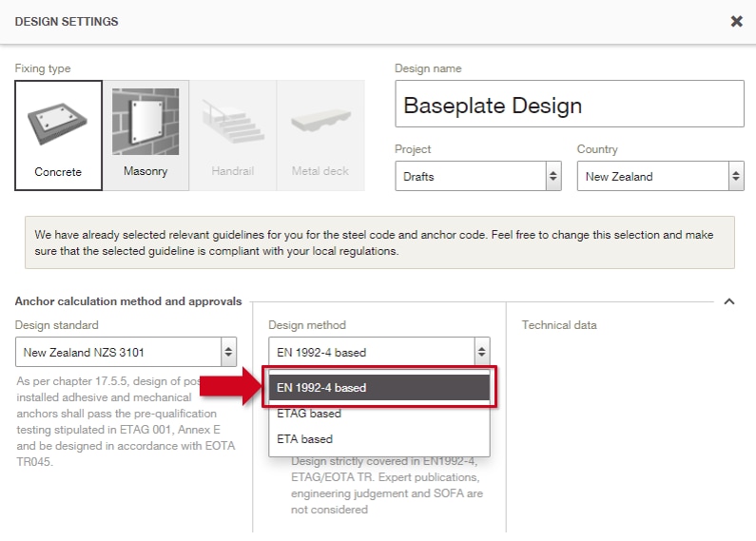Click the Technical data heading
This screenshot has width=756, height=541.
pos(559,325)
